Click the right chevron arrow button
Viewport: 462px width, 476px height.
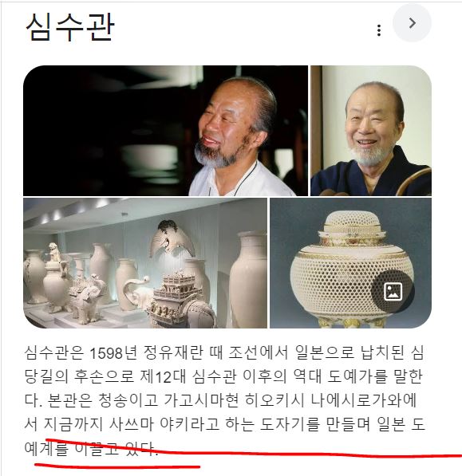click(412, 23)
